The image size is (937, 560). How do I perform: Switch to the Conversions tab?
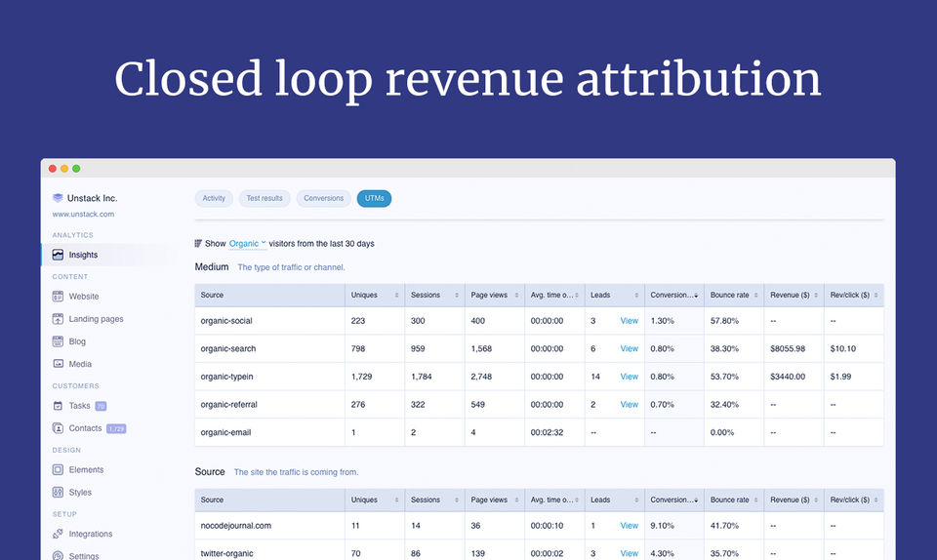[323, 199]
